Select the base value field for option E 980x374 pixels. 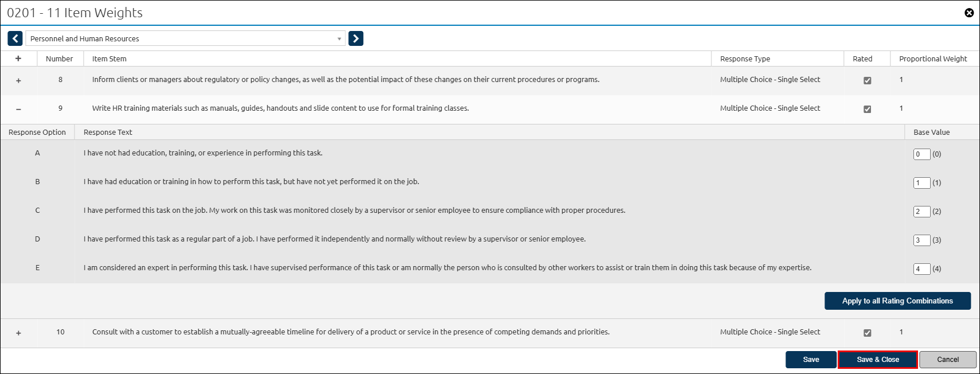(x=921, y=268)
